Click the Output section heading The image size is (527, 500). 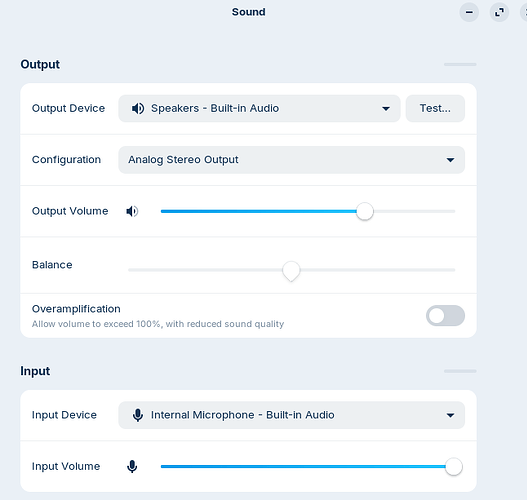[x=40, y=64]
